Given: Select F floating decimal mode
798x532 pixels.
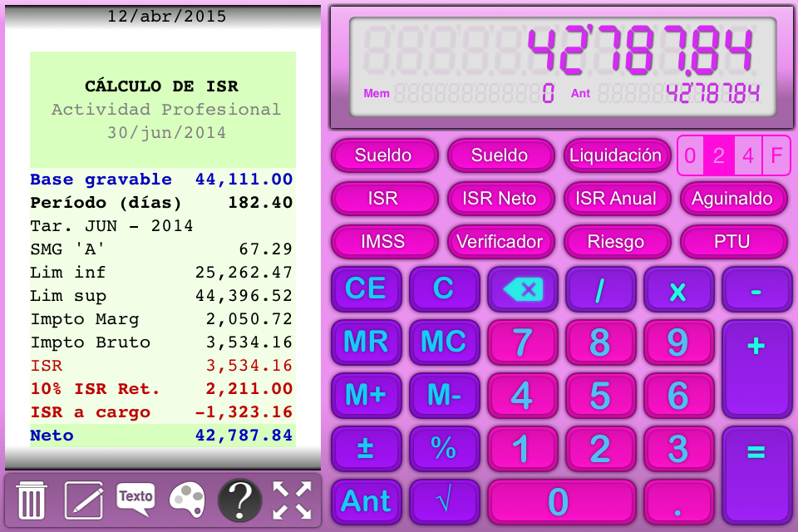Looking at the screenshot, I should tap(776, 155).
